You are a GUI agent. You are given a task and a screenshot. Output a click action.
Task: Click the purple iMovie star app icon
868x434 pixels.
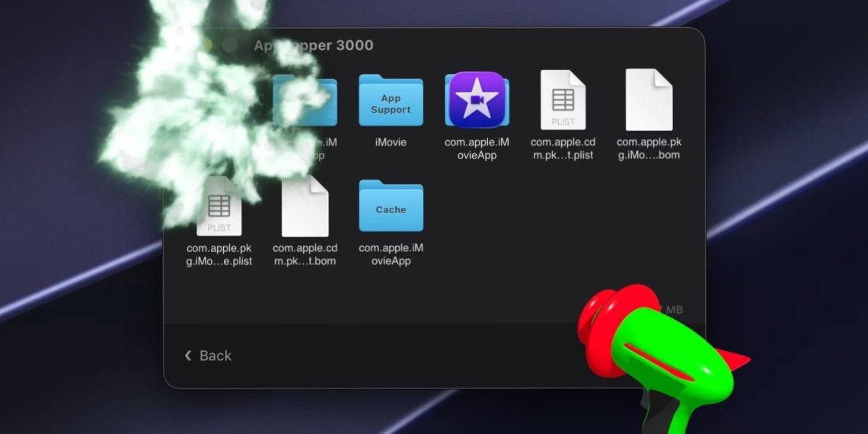pos(477,100)
